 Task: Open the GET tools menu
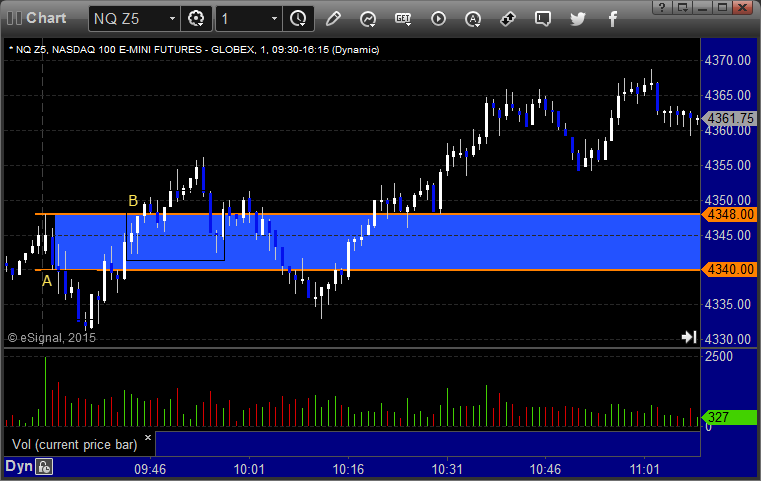click(x=403, y=19)
